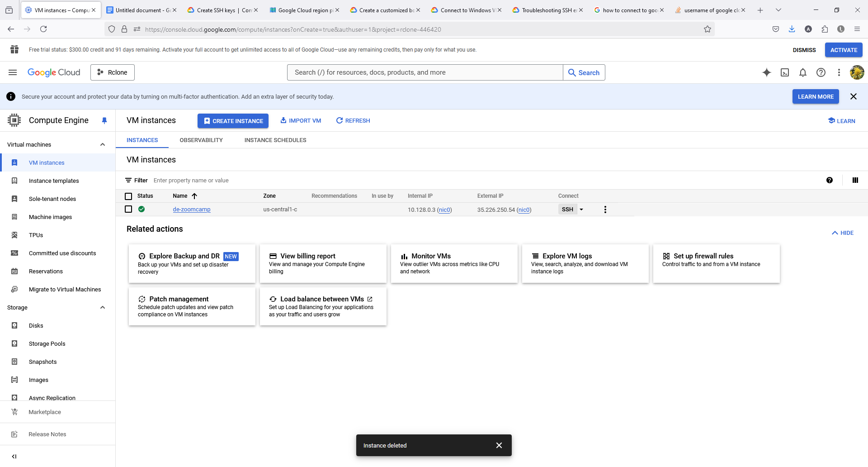This screenshot has width=868, height=467.
Task: Open the SSH connection options dropdown arrow
Action: point(581,210)
